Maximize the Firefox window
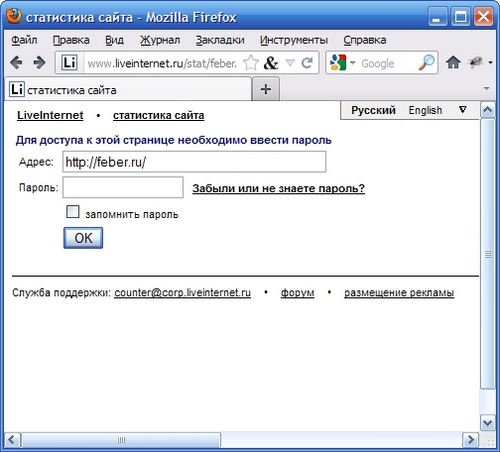Viewport: 500px width, 452px height. pyautogui.click(x=460, y=16)
